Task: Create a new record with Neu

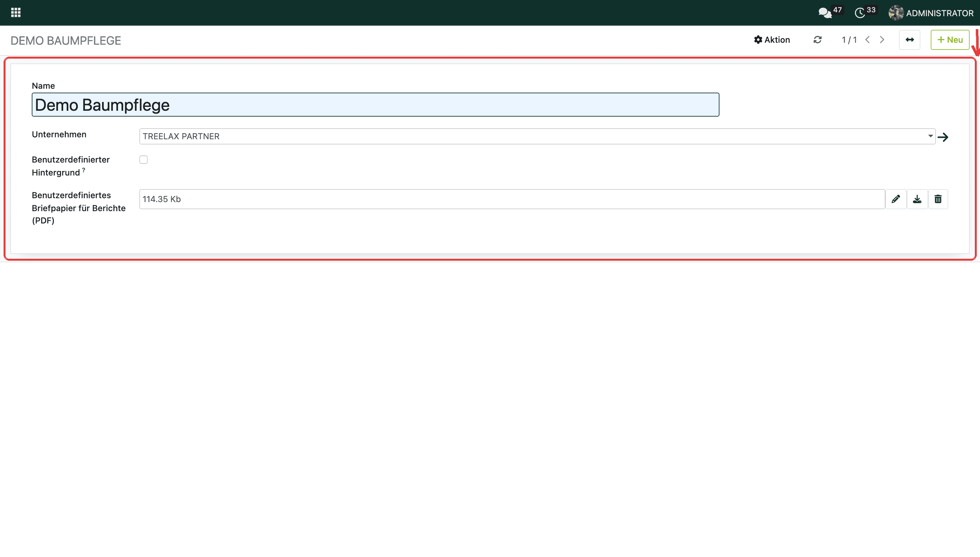Action: pos(950,40)
